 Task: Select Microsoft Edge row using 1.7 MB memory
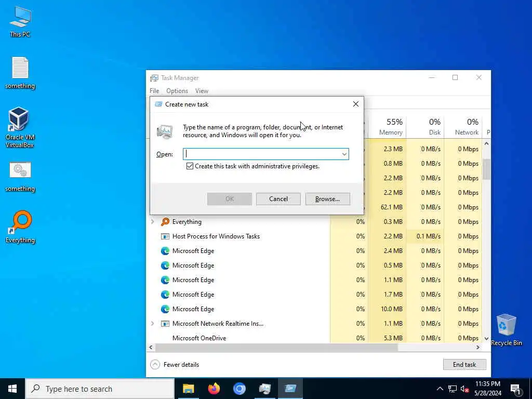point(315,295)
